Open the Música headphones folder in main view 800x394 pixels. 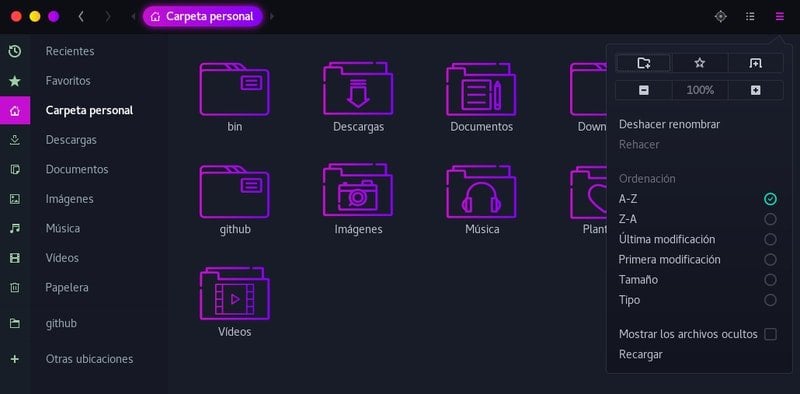pos(481,200)
